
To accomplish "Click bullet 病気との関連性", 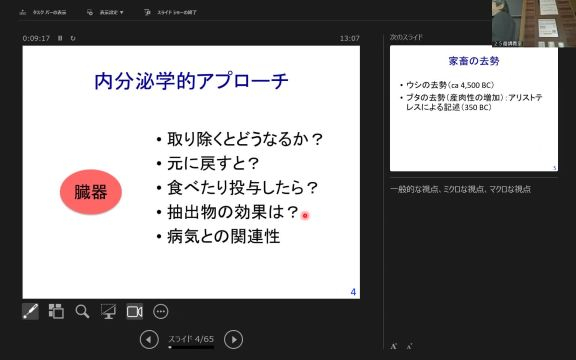I will coord(223,236).
